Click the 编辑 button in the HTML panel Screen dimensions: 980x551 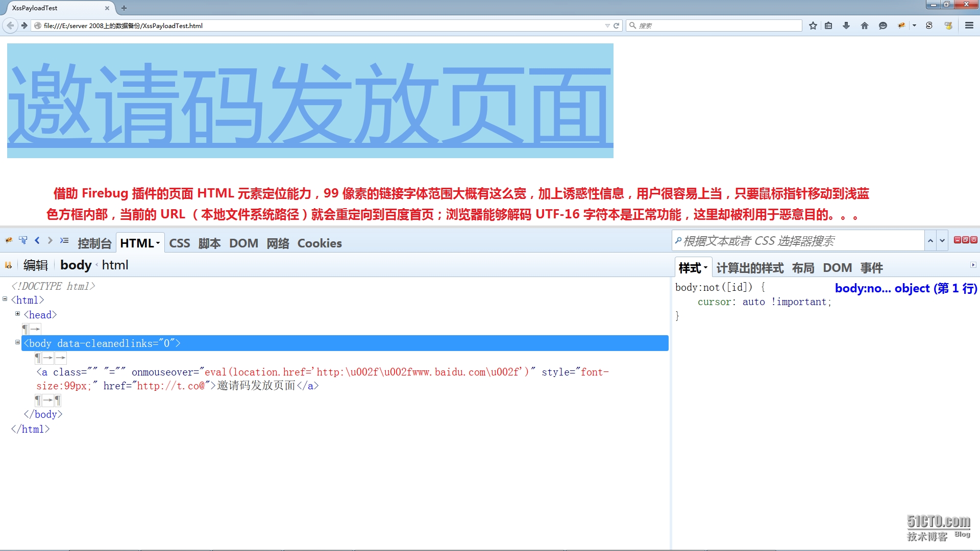[x=35, y=265]
